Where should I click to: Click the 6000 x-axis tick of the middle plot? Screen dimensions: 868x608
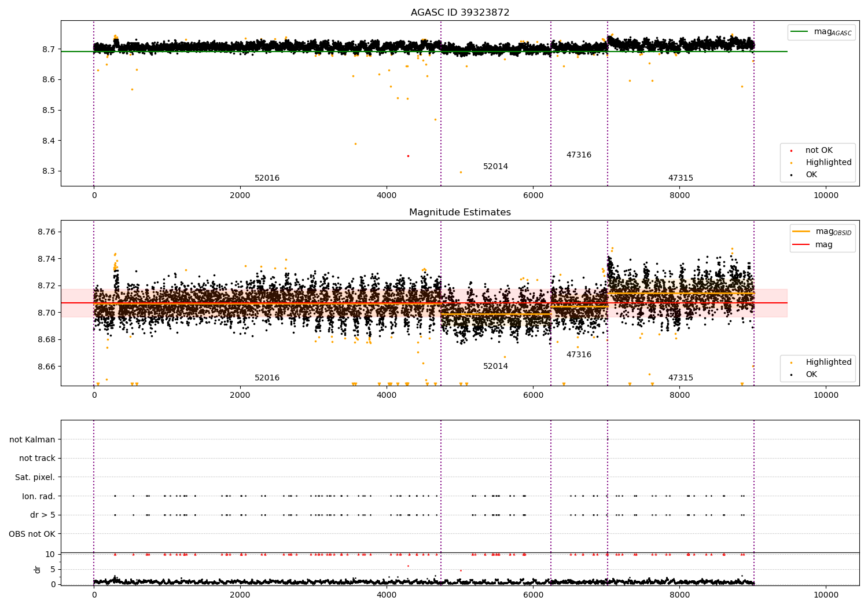coord(533,395)
